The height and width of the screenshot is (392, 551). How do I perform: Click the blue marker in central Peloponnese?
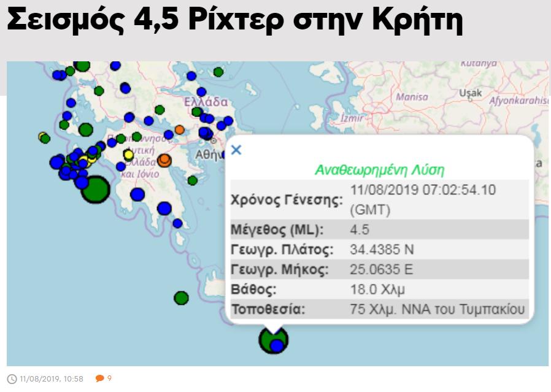click(137, 194)
